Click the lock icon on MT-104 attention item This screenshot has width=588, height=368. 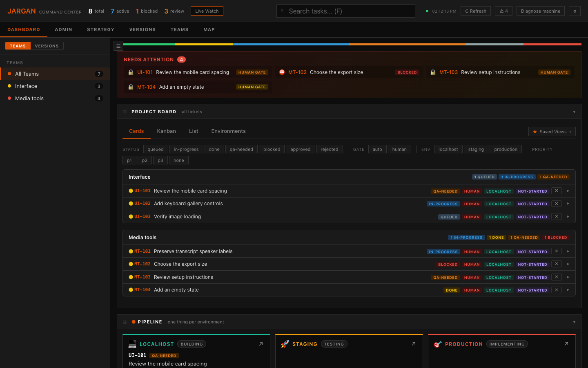(x=131, y=87)
